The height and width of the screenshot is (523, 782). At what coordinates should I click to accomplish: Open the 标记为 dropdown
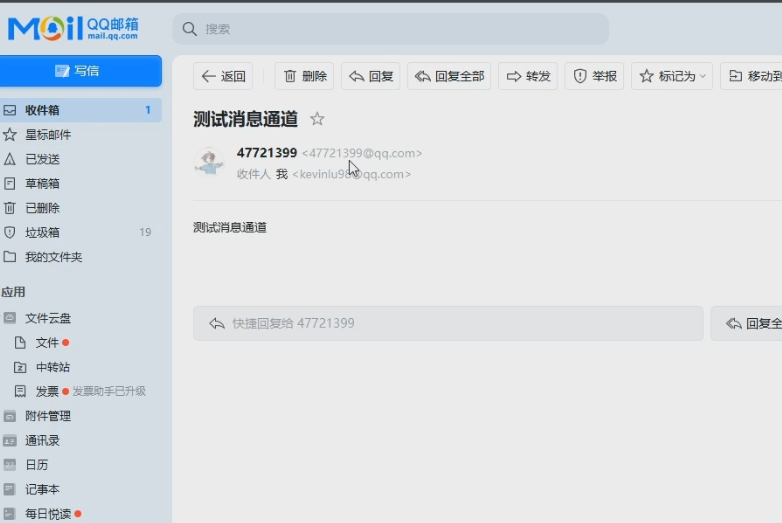tap(672, 76)
